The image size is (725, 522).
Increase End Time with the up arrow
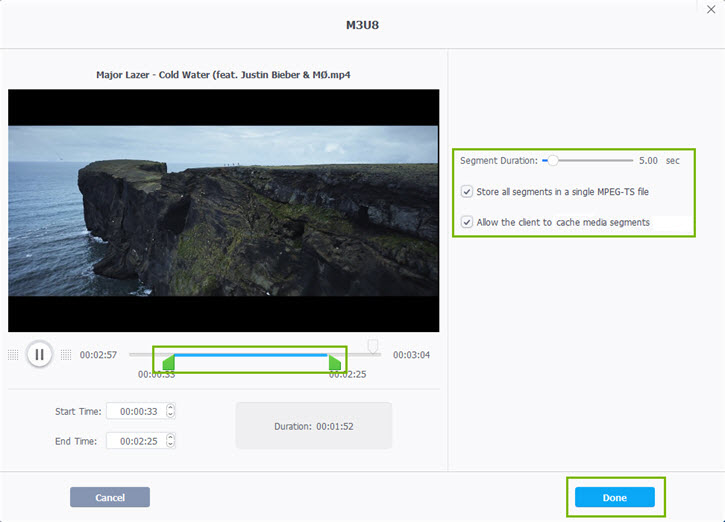pos(171,437)
